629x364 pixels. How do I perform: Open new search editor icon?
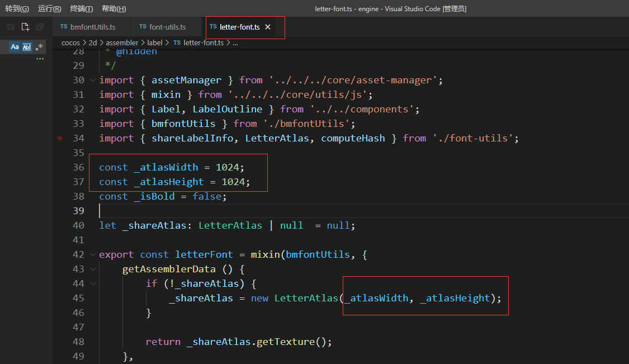point(25,27)
